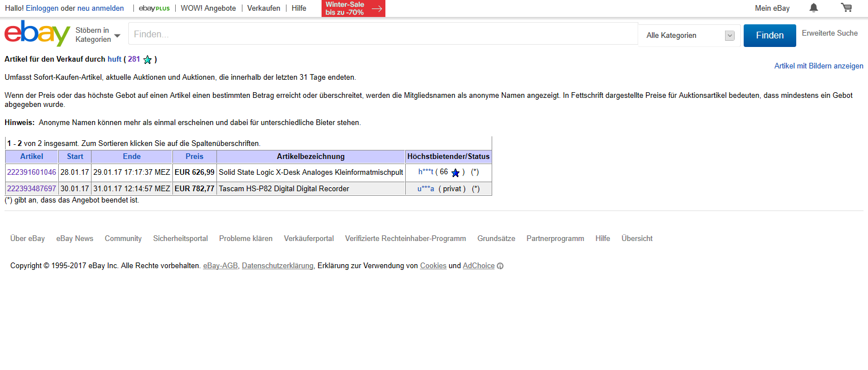Select the price EUR 782,77
The width and height of the screenshot is (868, 370).
(x=194, y=189)
